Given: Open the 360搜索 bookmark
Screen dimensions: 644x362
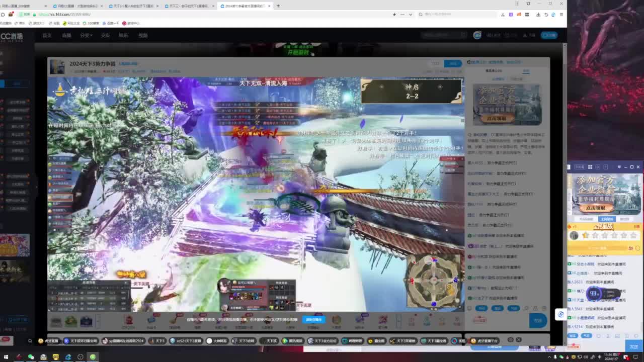Looking at the screenshot, I should [x=91, y=23].
